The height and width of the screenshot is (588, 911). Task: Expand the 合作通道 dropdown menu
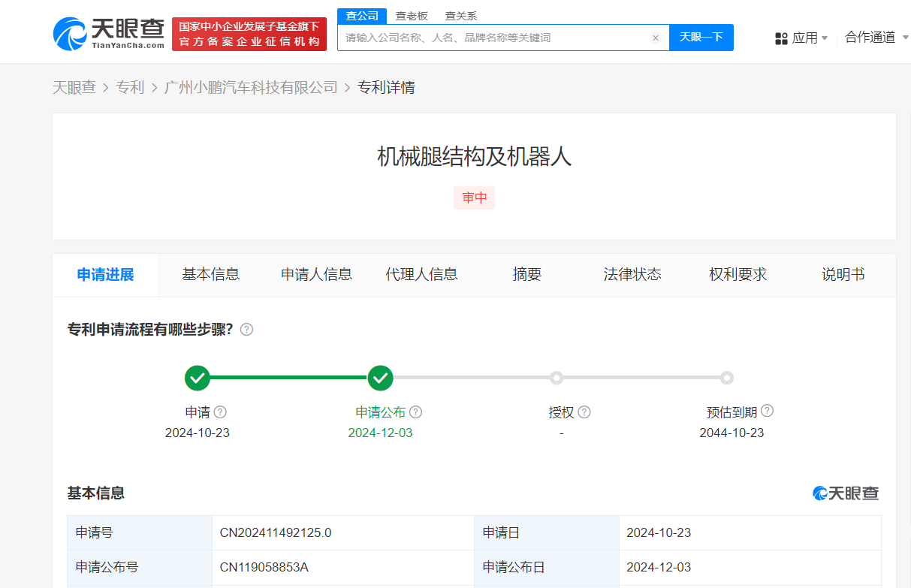tap(875, 38)
